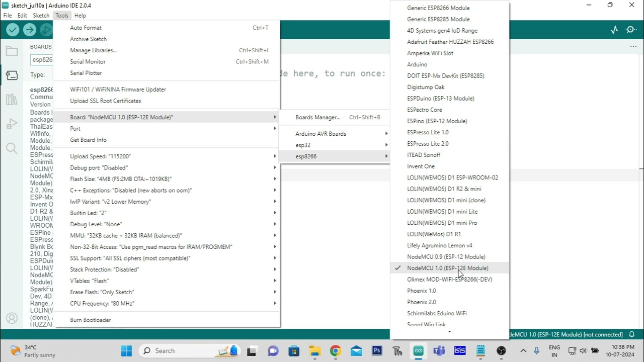644x362 pixels.
Task: Expand Upload Speed "115200" submenu
Action: [167, 156]
